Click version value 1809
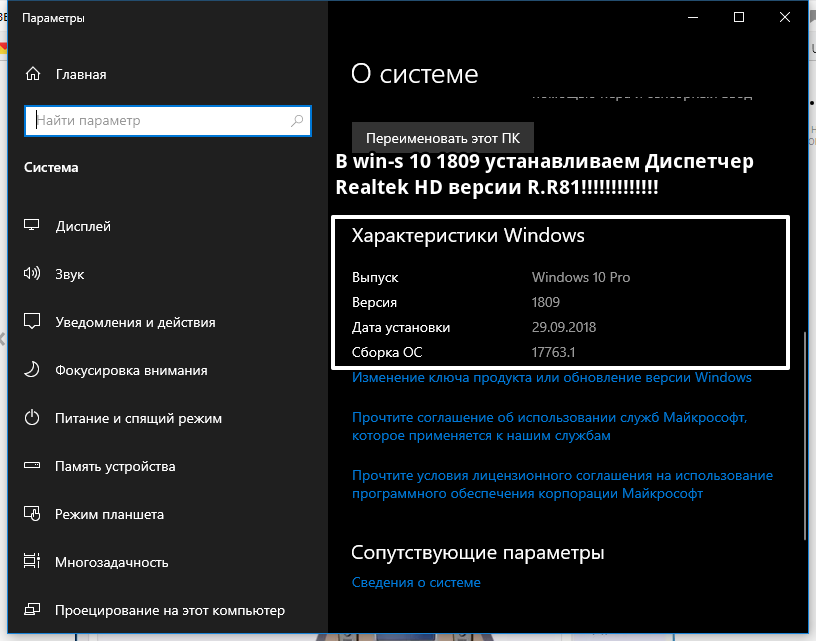The height and width of the screenshot is (641, 816). click(x=545, y=302)
